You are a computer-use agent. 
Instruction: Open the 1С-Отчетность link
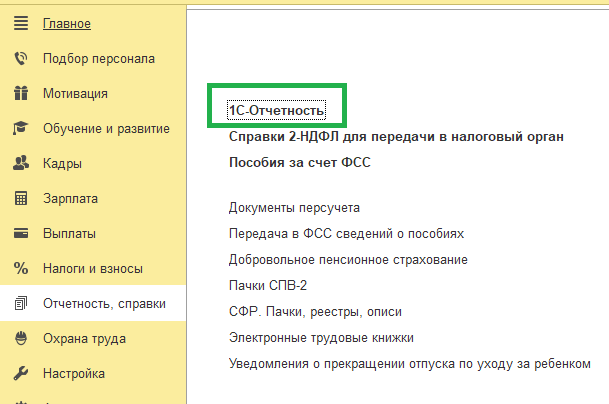click(275, 107)
